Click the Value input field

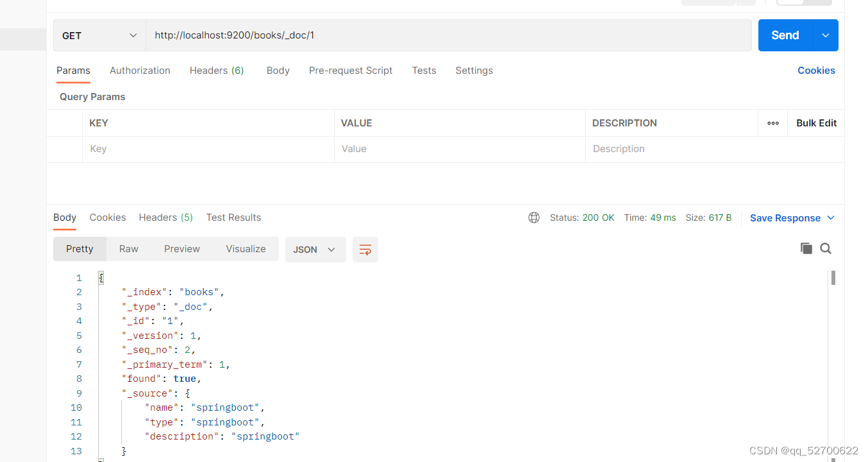click(460, 149)
